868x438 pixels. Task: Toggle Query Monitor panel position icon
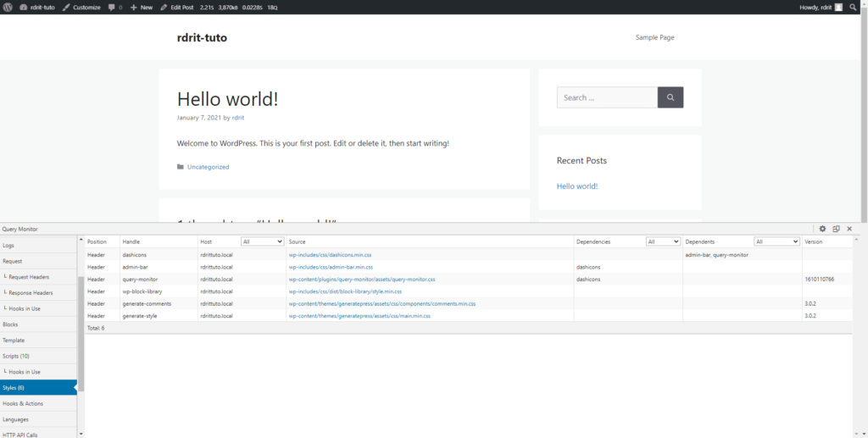pos(836,229)
